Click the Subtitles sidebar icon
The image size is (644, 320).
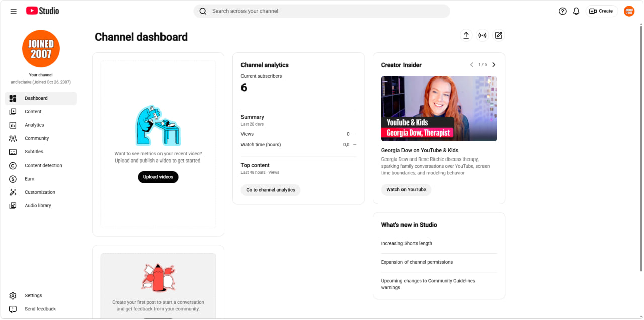(13, 152)
